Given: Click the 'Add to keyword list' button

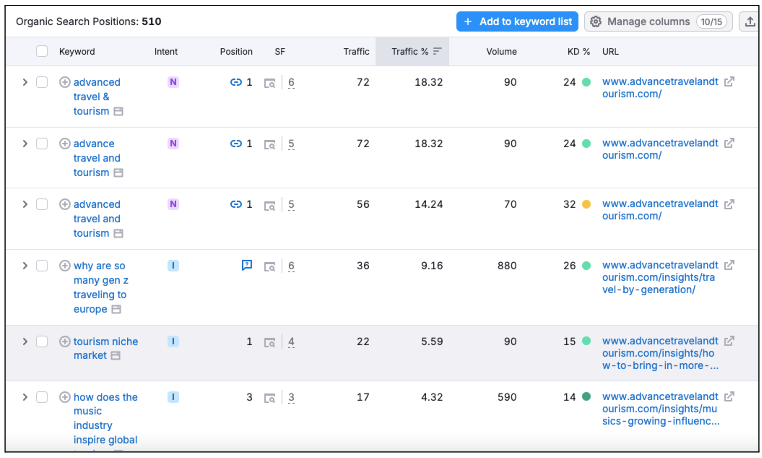Looking at the screenshot, I should click(517, 21).
